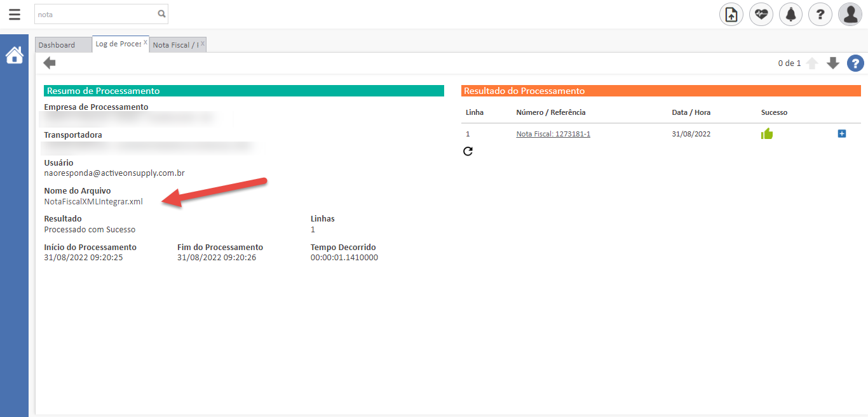Expand row details with plus icon
Image resolution: width=868 pixels, height=417 pixels.
tap(842, 134)
